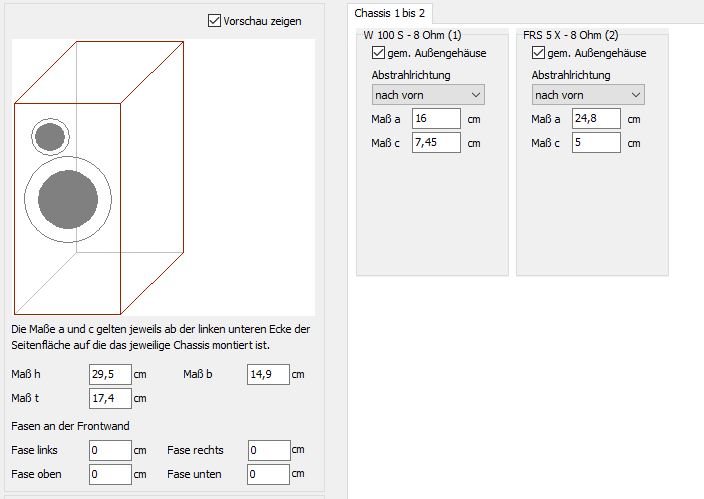This screenshot has width=704, height=499.
Task: Click the nach vorn chevron for chassis 2
Action: (635, 95)
